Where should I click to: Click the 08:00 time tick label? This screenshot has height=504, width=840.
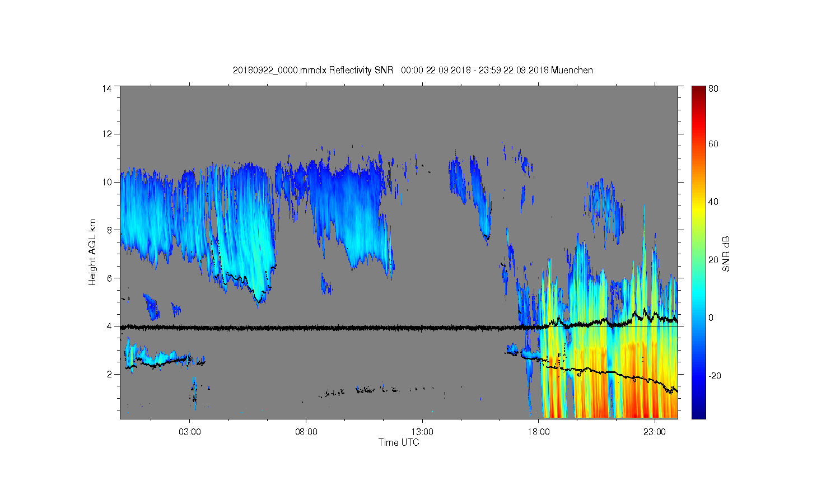click(x=306, y=432)
